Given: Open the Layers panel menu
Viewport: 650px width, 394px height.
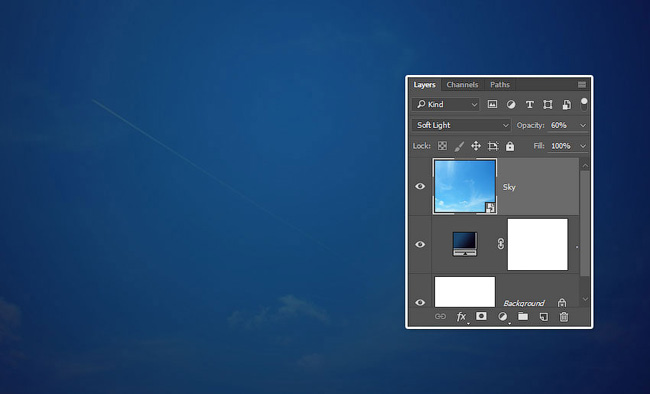Looking at the screenshot, I should [x=582, y=85].
